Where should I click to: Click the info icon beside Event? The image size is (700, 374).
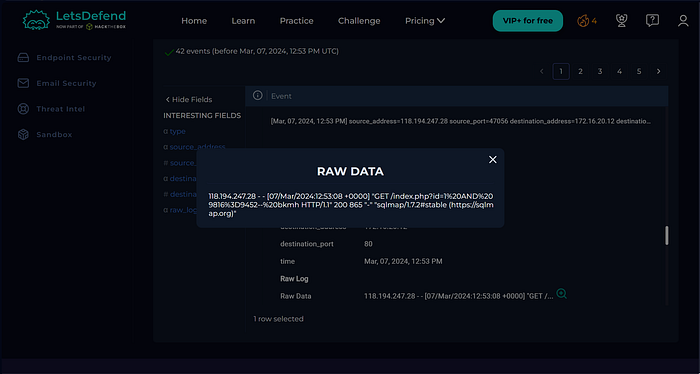click(x=257, y=96)
